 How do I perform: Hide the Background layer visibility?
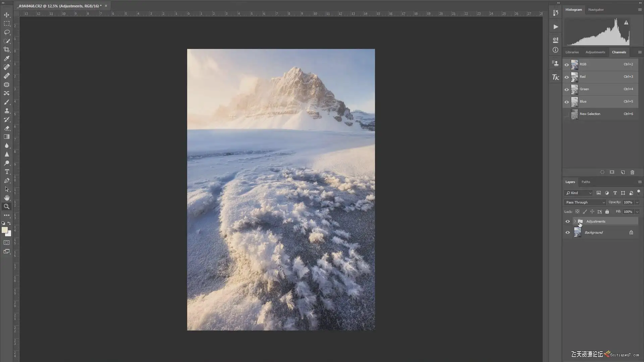(568, 233)
